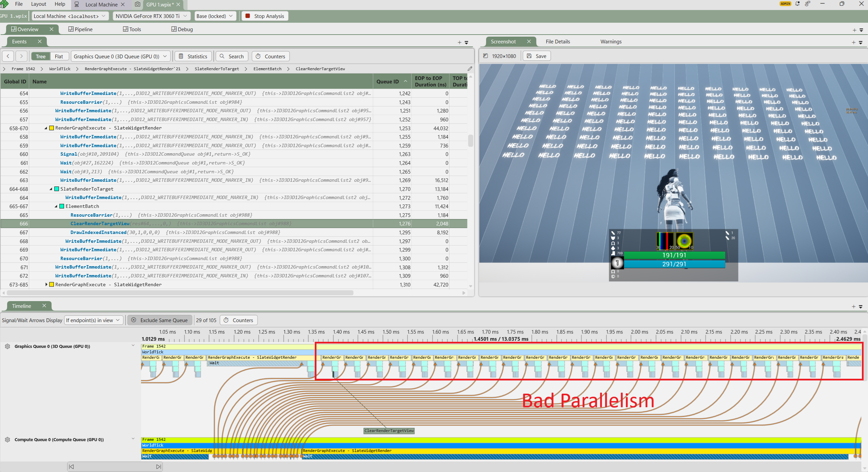Close the Local Machine tab
Image resolution: width=868 pixels, height=472 pixels.
[x=123, y=4]
